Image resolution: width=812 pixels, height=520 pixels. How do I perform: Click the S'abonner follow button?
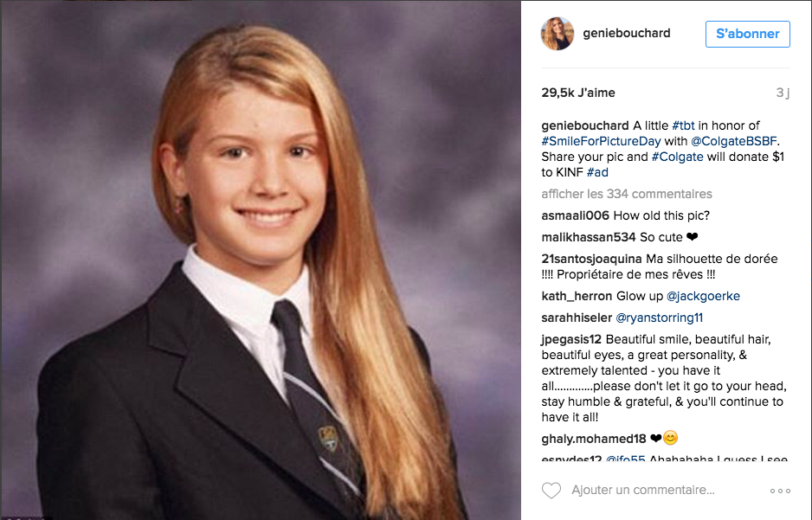click(747, 34)
